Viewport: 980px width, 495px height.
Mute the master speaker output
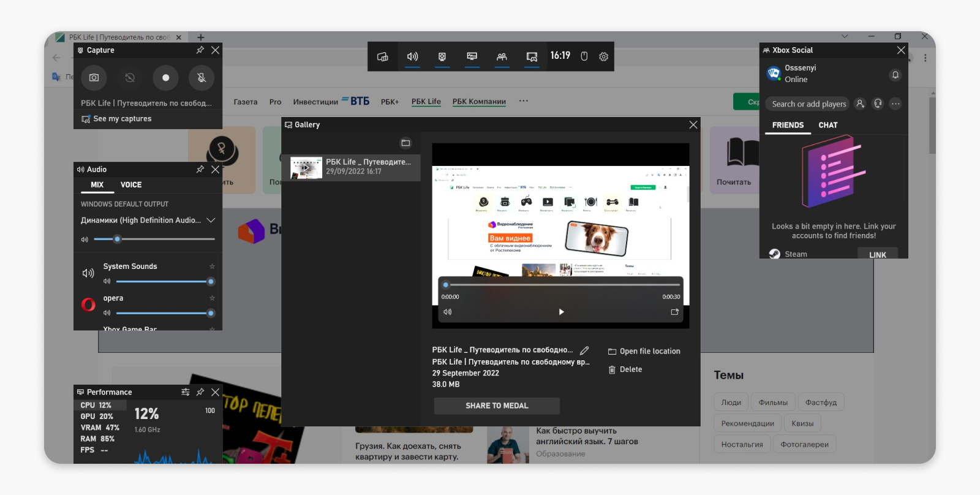tap(85, 240)
